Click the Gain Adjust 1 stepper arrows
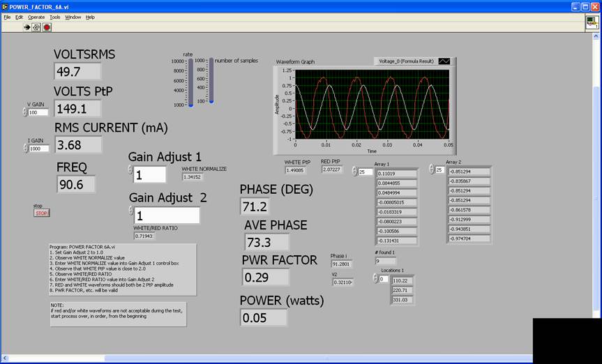Viewport: 602px width, 364px height. 130,169
